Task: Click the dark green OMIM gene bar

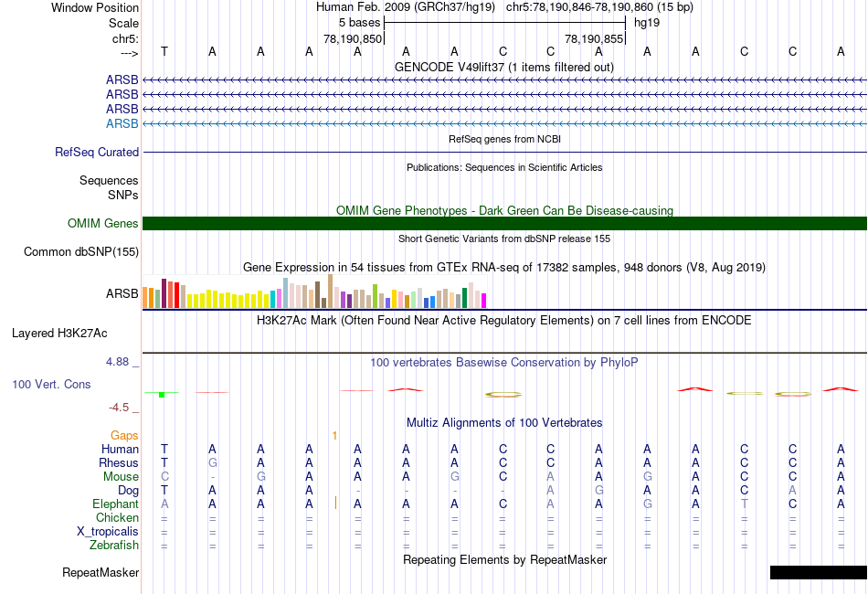Action: coord(504,223)
